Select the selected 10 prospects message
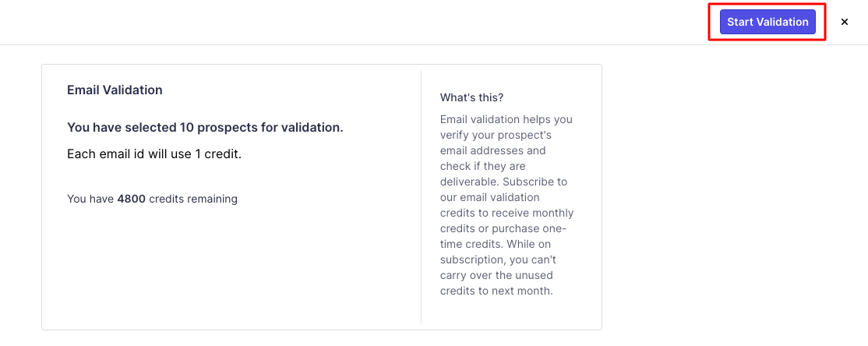The height and width of the screenshot is (346, 868). (205, 127)
